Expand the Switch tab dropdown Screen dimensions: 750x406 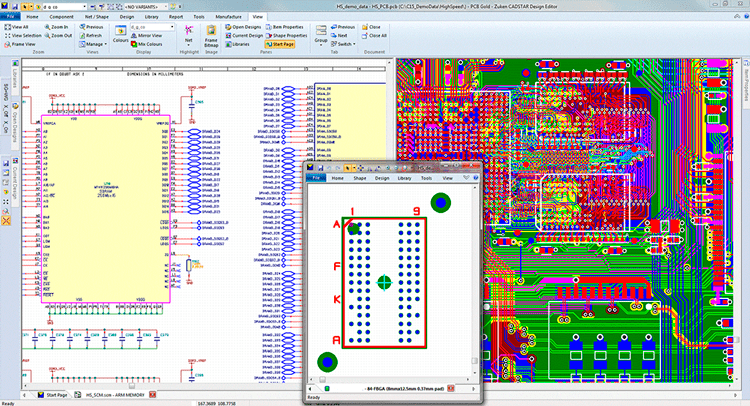pyautogui.click(x=345, y=44)
